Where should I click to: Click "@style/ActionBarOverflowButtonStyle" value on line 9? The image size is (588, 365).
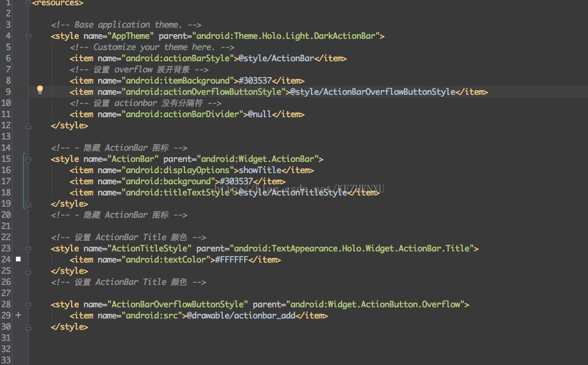[x=373, y=92]
